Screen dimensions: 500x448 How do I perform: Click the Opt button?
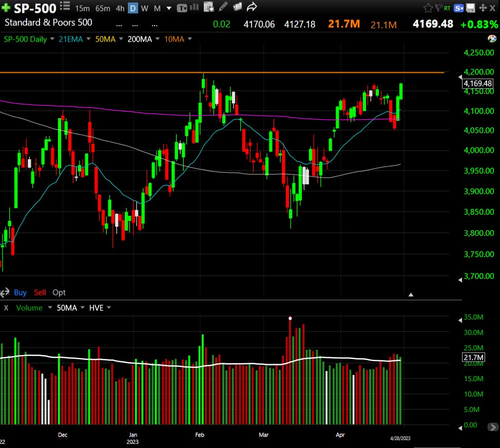coord(59,292)
